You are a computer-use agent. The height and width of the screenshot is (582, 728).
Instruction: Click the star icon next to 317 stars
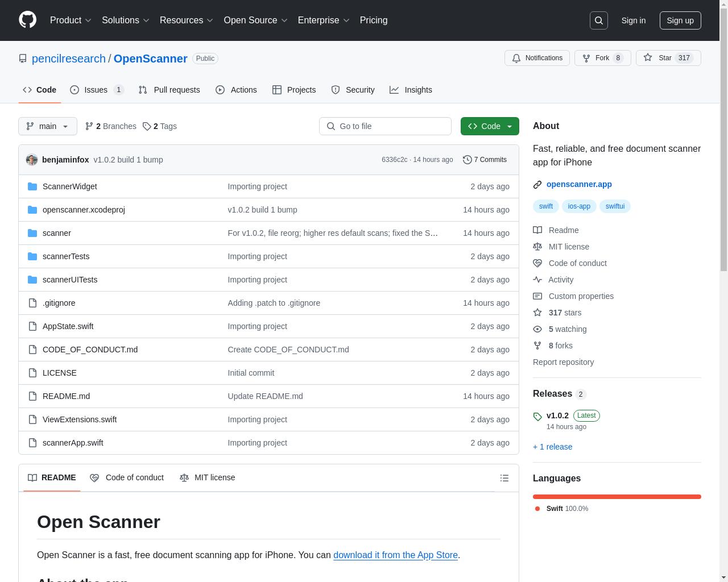(537, 313)
